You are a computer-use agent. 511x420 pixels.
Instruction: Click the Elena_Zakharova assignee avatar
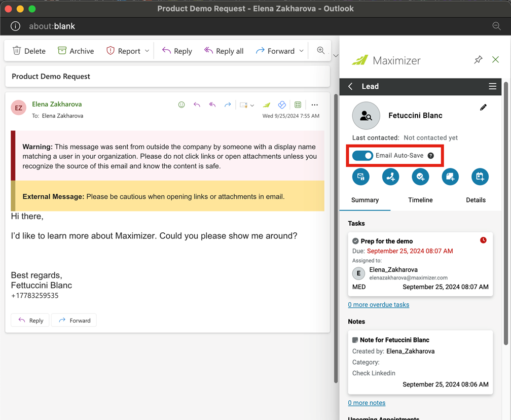358,273
